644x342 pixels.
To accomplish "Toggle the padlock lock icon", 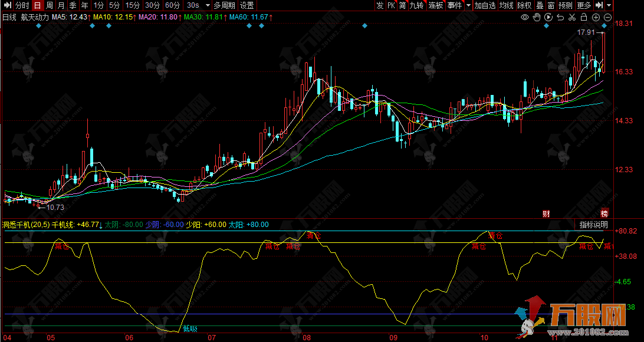I will [x=584, y=17].
